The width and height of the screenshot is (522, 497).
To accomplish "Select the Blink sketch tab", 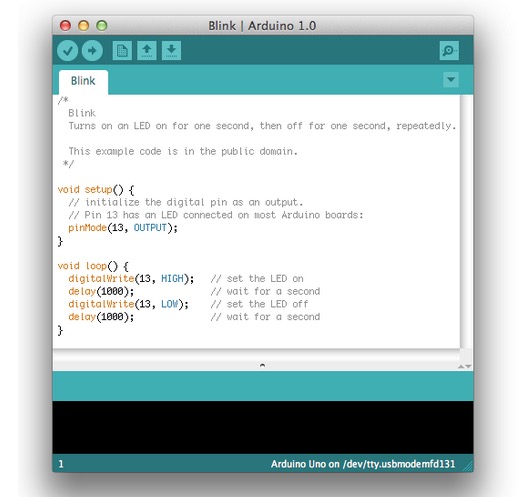I will [x=83, y=81].
